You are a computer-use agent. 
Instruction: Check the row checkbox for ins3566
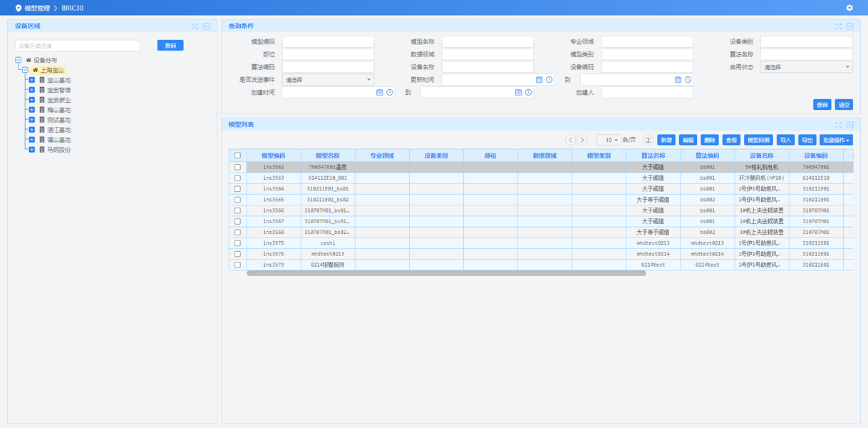coord(237,210)
